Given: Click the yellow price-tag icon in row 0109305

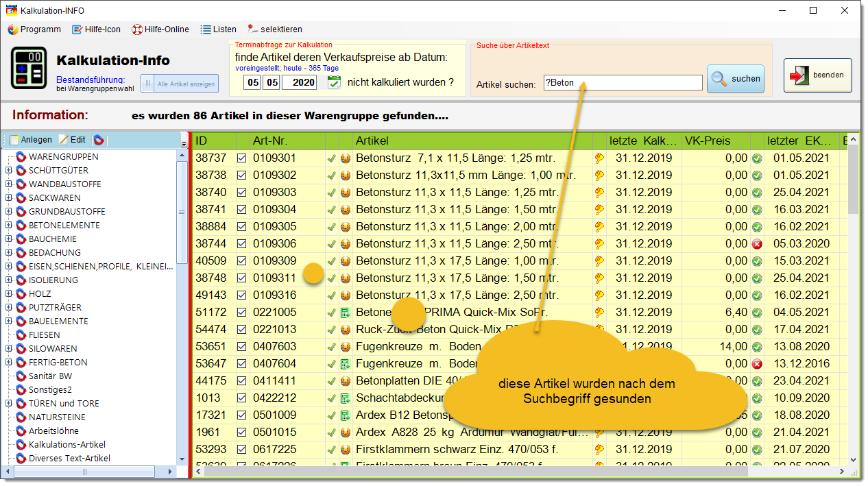Looking at the screenshot, I should point(599,227).
